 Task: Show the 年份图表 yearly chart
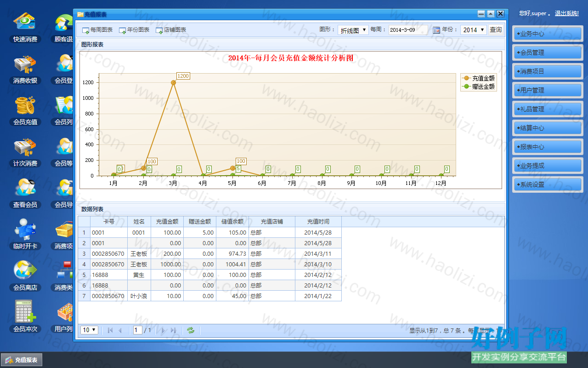(x=134, y=30)
